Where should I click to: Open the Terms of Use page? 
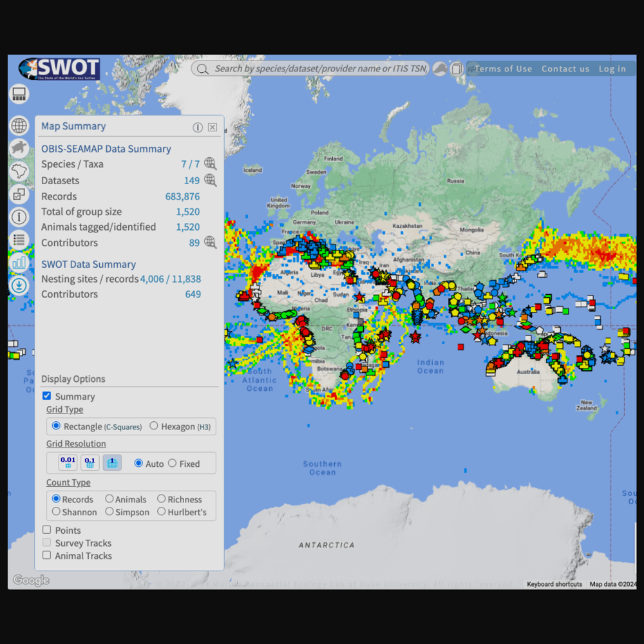[x=504, y=68]
